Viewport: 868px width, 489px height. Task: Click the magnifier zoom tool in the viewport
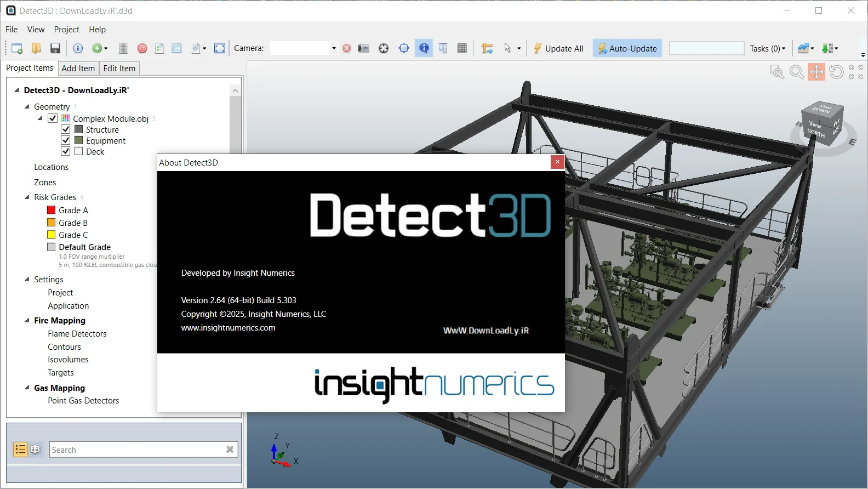pos(797,72)
